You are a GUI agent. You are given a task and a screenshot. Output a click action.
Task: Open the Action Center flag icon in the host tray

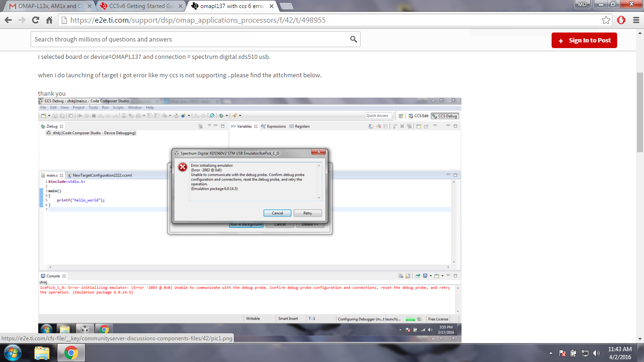562,353
